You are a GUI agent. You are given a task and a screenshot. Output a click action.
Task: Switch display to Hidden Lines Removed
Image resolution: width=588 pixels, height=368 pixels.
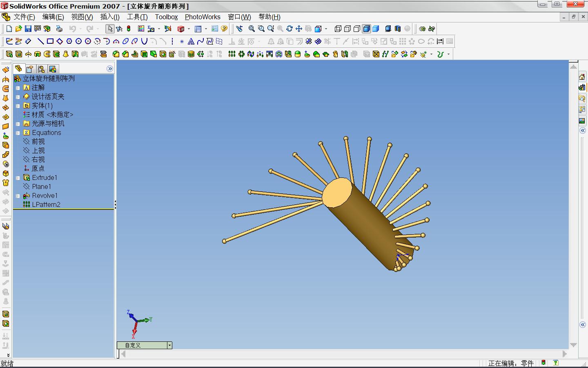357,29
